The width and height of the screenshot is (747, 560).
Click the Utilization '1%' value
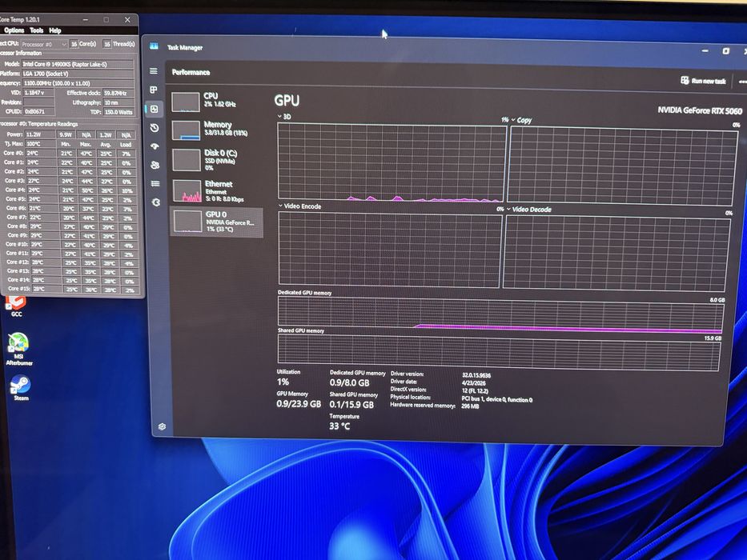click(x=283, y=382)
